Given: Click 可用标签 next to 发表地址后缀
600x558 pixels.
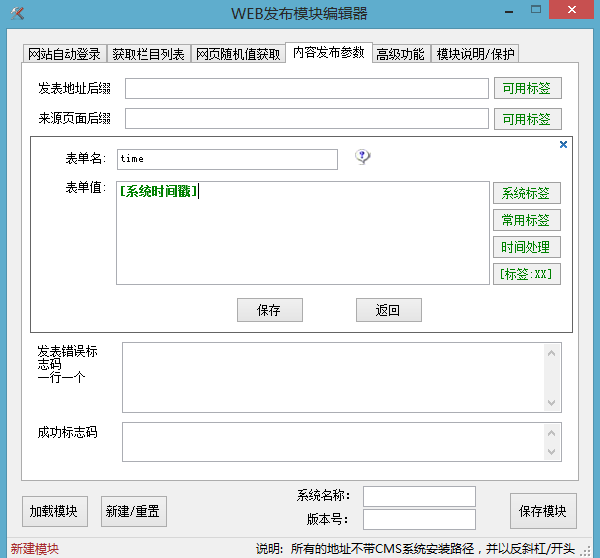Looking at the screenshot, I should tap(527, 89).
